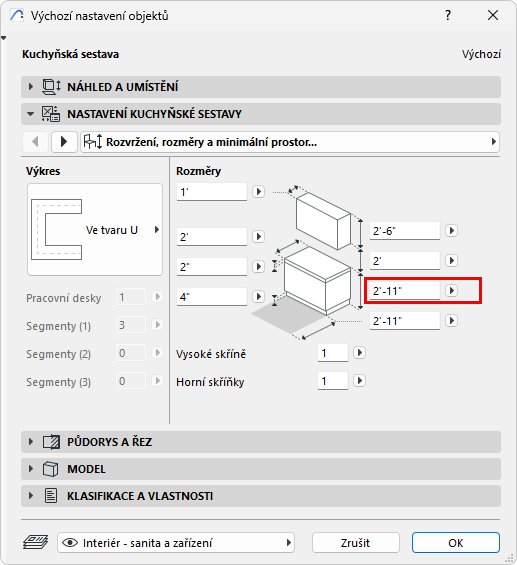517x565 pixels.
Task: Toggle the eye icon in layer dropdown
Action: point(70,543)
